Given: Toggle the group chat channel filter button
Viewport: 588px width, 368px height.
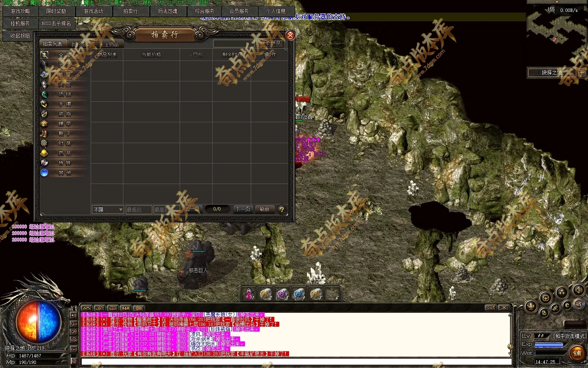Looking at the screenshot, I should [74, 340].
